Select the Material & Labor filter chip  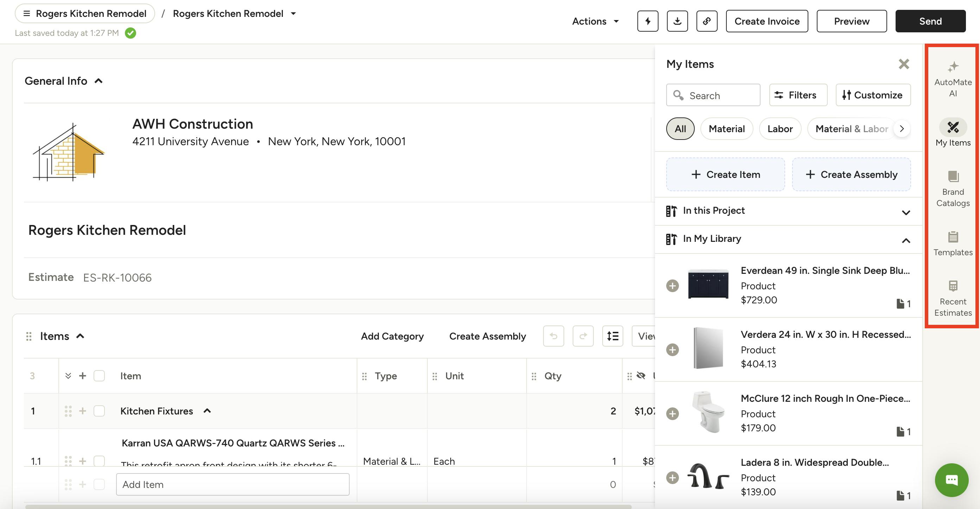[x=851, y=129]
